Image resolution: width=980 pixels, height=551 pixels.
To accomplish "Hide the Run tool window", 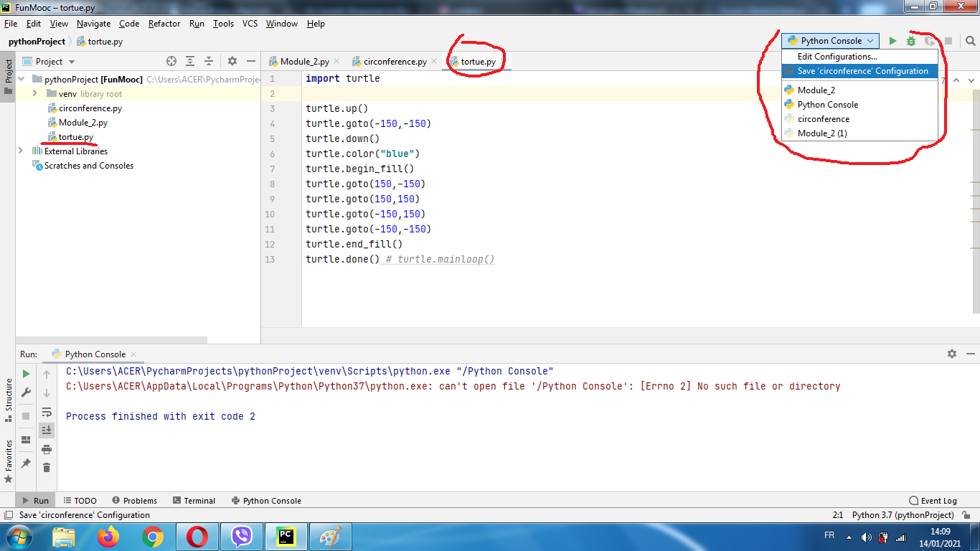I will [971, 354].
